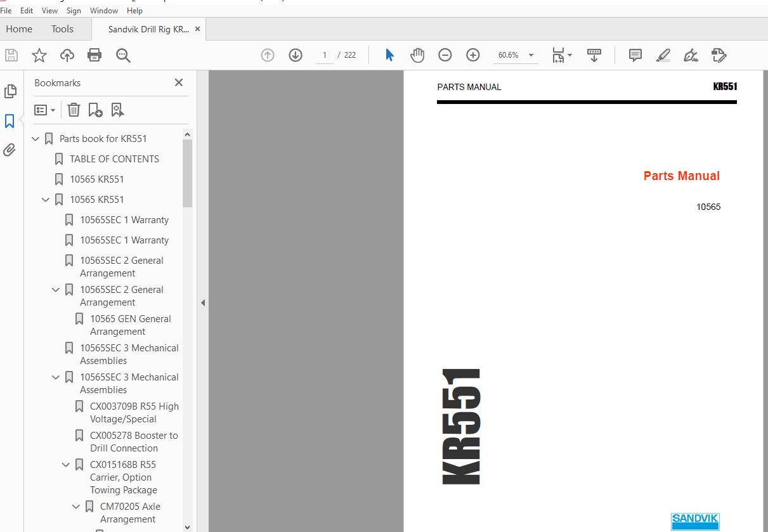Image resolution: width=768 pixels, height=532 pixels.
Task: Open the CX005278 Booster to Drill Connection bookmark
Action: (x=134, y=442)
